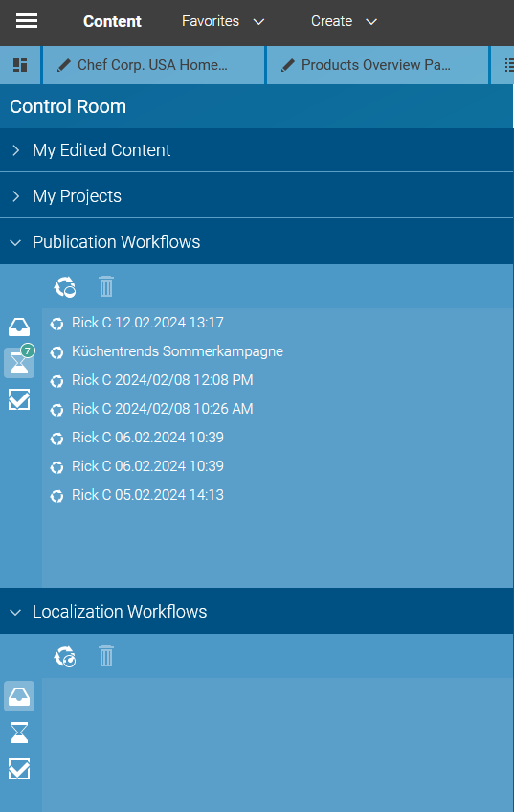Screen dimensions: 514x812
Task: Show finished Localization Workflows checkmark
Action: tap(19, 770)
